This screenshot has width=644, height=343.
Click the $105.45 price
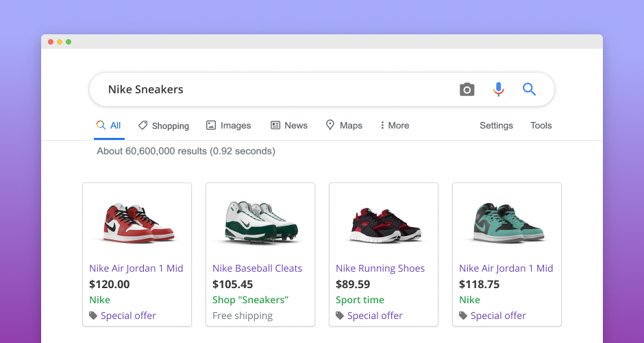232,284
